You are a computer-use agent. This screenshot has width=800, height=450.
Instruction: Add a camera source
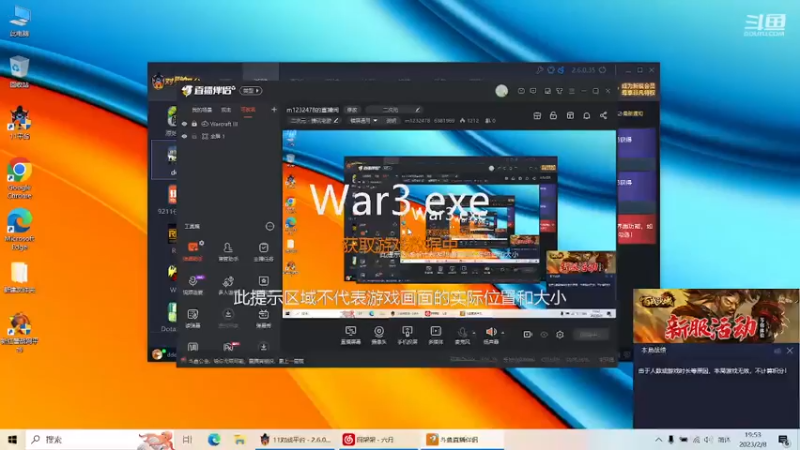[379, 335]
